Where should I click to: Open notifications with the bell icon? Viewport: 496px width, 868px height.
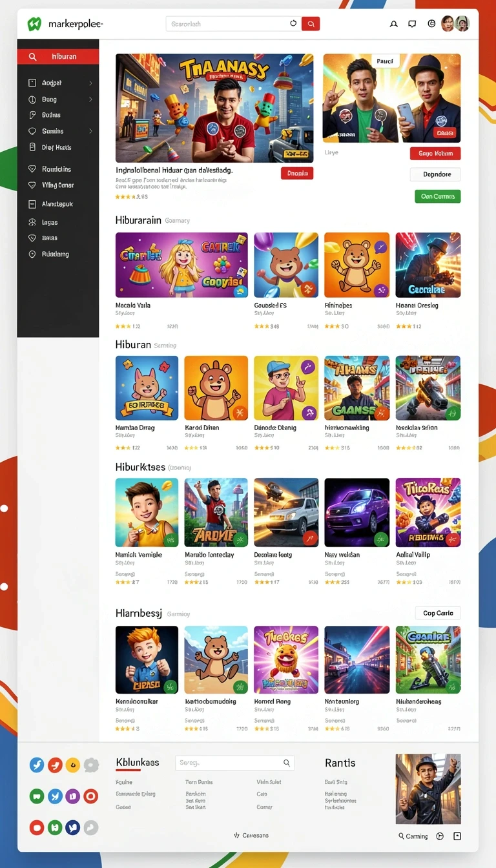[x=394, y=24]
